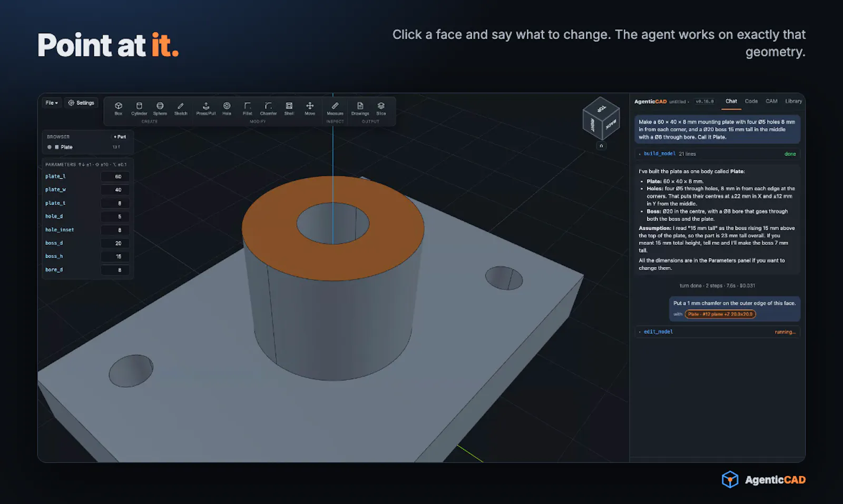The width and height of the screenshot is (843, 504).
Task: Click the BACK face of the view cube
Action: (611, 125)
